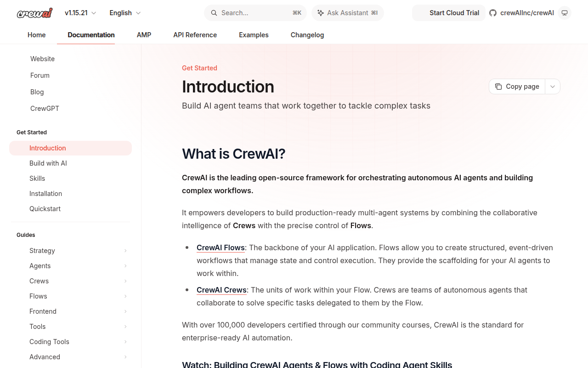Click the Copy page button

[x=517, y=86]
